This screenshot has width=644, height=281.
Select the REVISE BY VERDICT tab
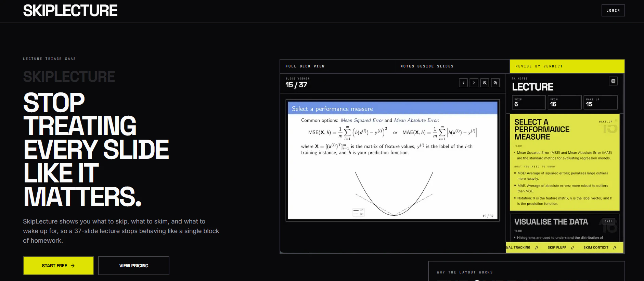click(x=567, y=66)
